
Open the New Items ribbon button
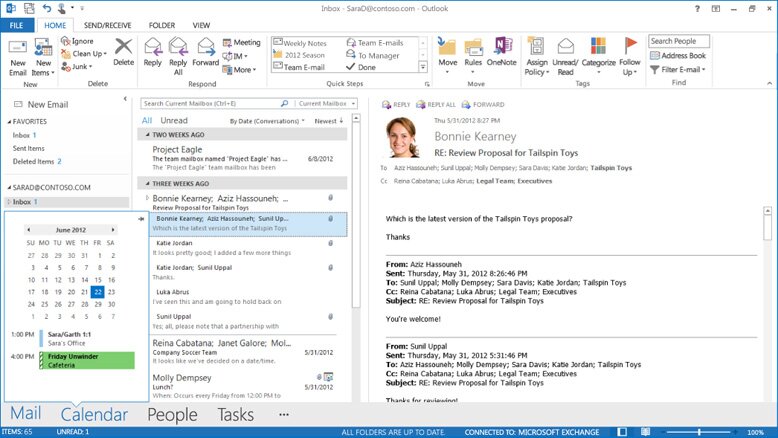coord(43,58)
